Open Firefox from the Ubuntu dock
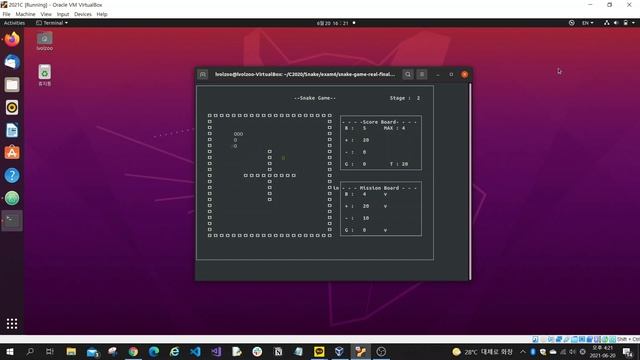Image resolution: width=640 pixels, height=360 pixels. [12, 40]
